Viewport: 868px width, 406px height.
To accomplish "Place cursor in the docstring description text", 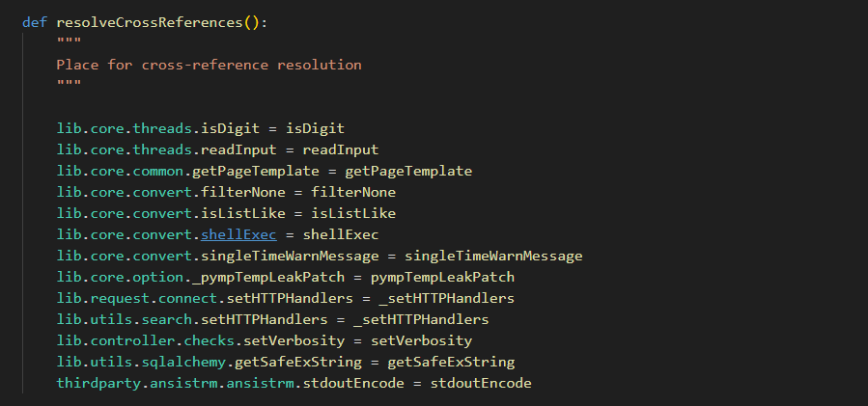I will (x=209, y=65).
